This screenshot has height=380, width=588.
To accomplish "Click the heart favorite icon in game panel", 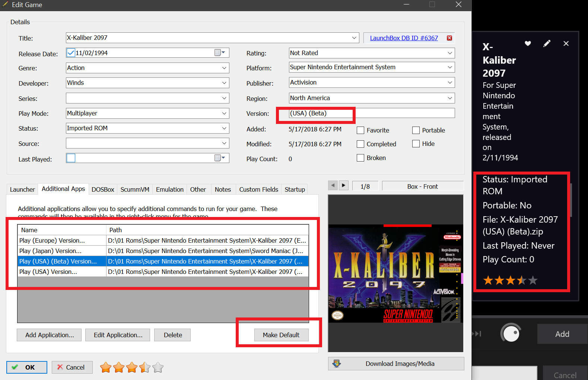I will tap(528, 44).
